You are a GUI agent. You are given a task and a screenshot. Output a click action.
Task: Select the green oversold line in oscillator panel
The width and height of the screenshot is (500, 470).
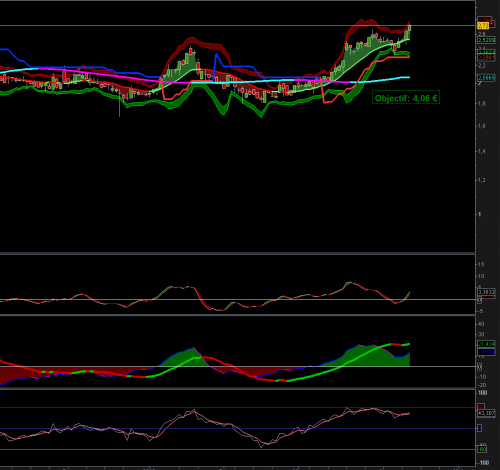(x=237, y=450)
